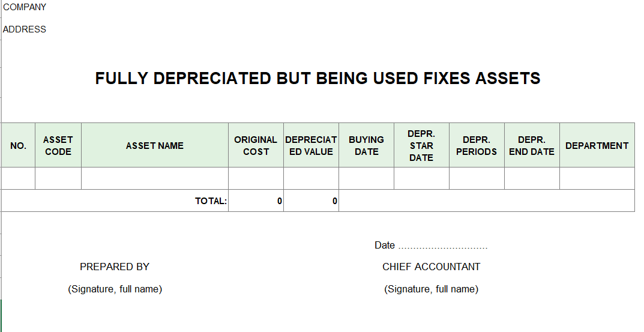Select the COMPANY cell
This screenshot has width=644, height=332.
25,7
